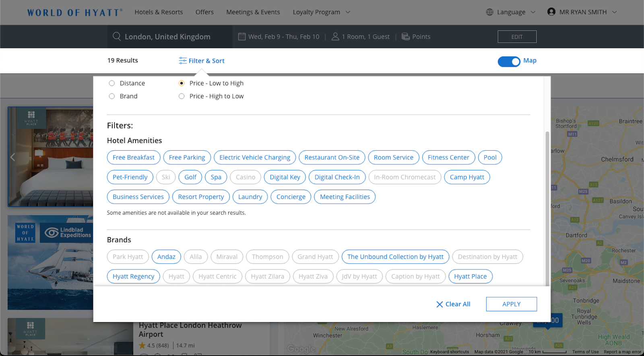644x356 pixels.
Task: Click London, United Kingdom search field
Action: (x=170, y=37)
